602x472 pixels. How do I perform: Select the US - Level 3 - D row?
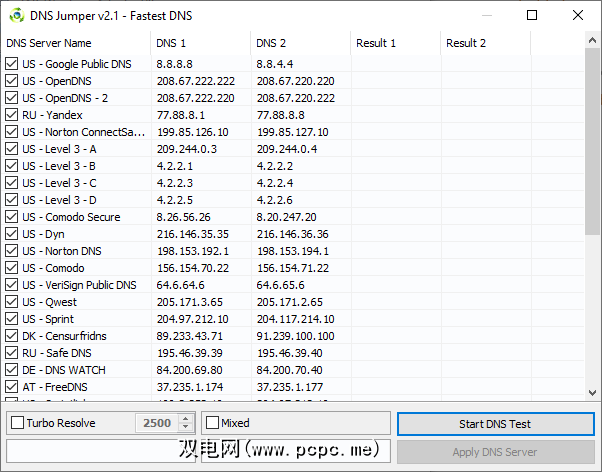coord(294,200)
